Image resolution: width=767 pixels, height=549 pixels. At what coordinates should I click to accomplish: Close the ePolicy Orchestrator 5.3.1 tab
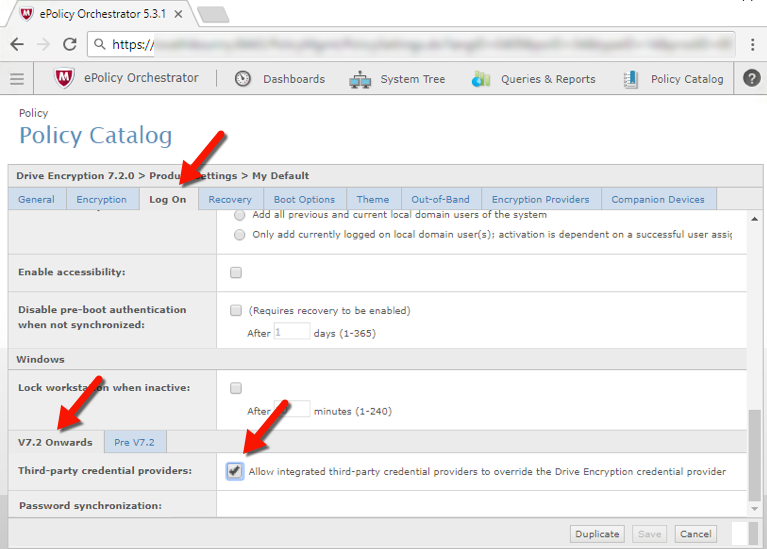click(179, 14)
